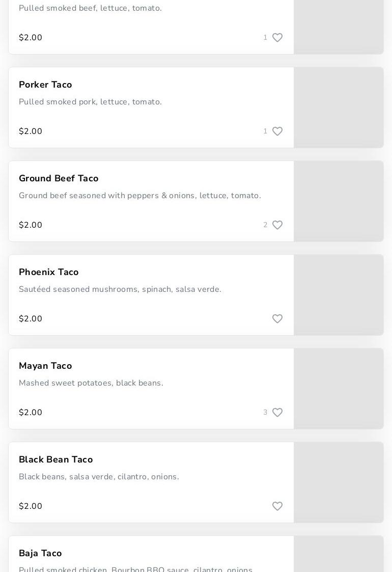The image size is (392, 572).
Task: Heart the Mayan Taco item
Action: [x=277, y=413]
